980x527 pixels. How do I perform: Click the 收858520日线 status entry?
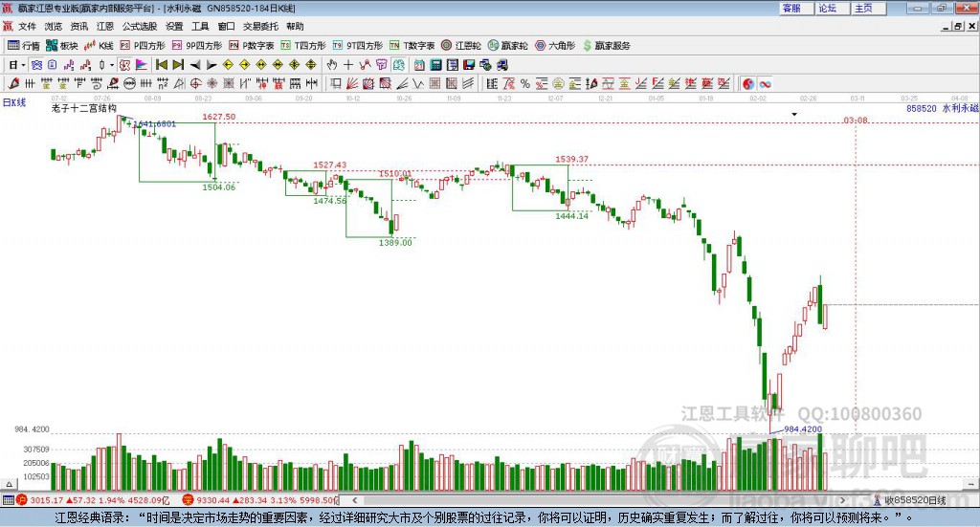[x=909, y=500]
